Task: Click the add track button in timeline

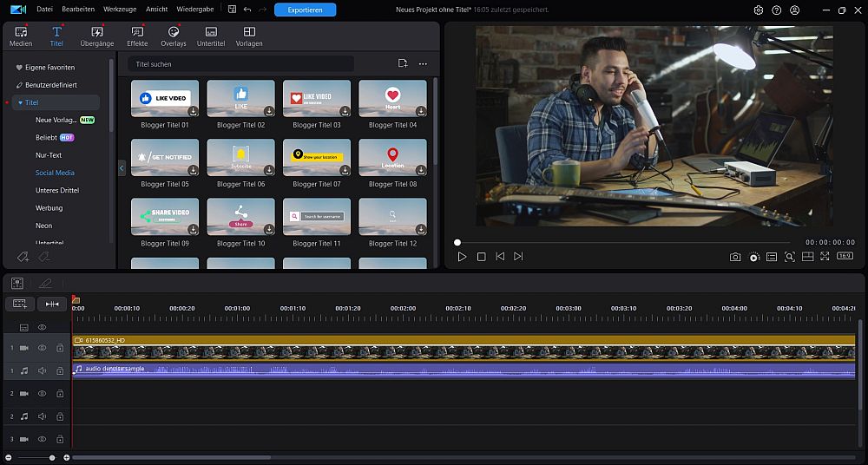Action: click(x=20, y=304)
